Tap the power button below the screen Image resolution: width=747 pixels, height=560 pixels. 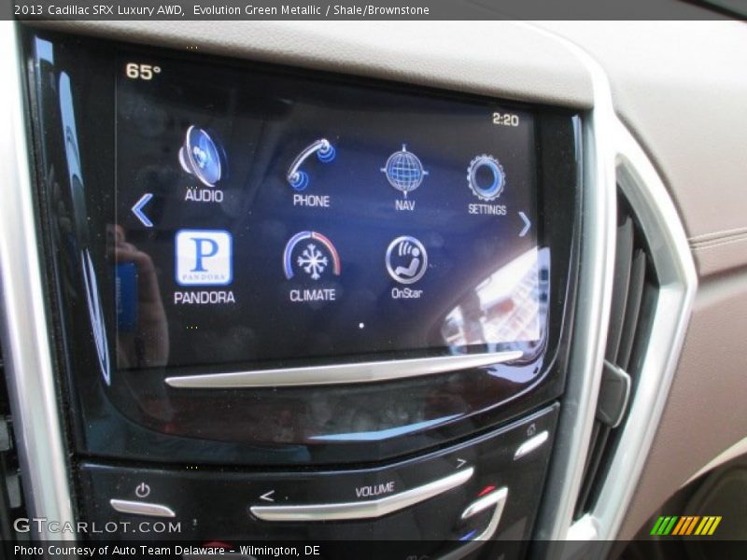[143, 491]
